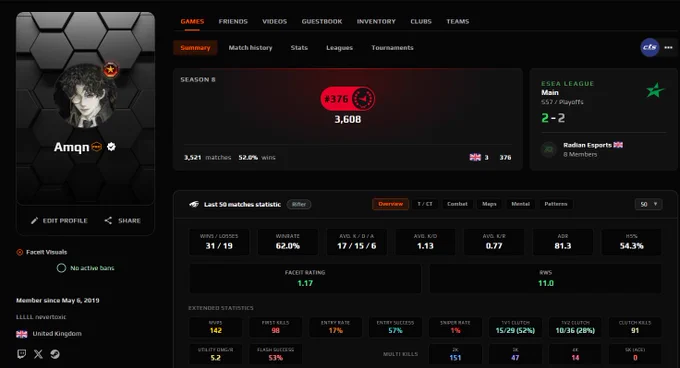
Task: Open the Radian Esports team link
Action: click(x=587, y=145)
